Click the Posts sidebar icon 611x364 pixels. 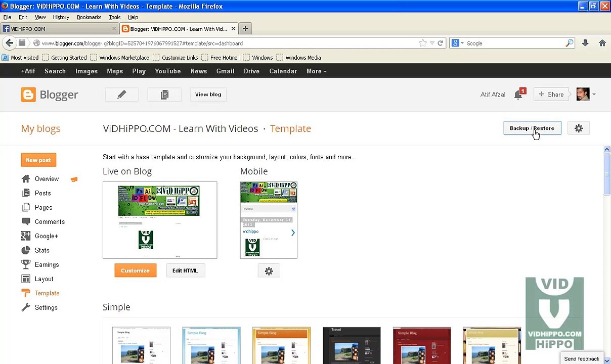click(26, 193)
